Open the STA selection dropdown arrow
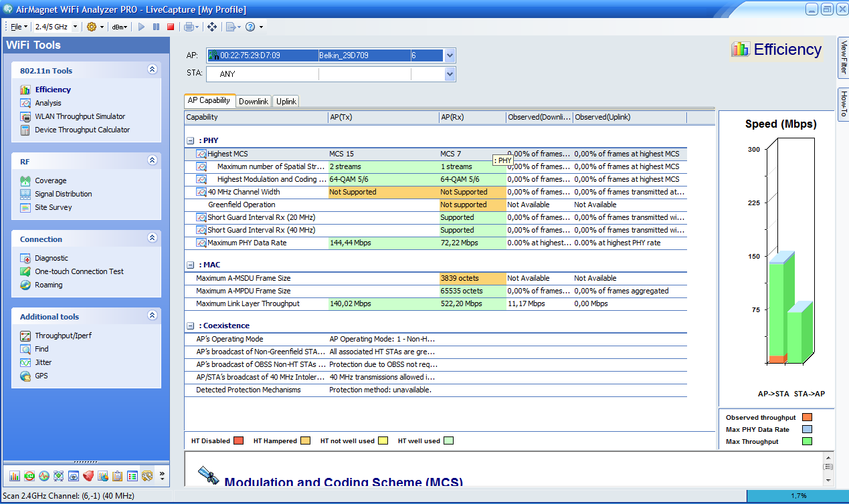Image resolution: width=849 pixels, height=504 pixels. (450, 74)
